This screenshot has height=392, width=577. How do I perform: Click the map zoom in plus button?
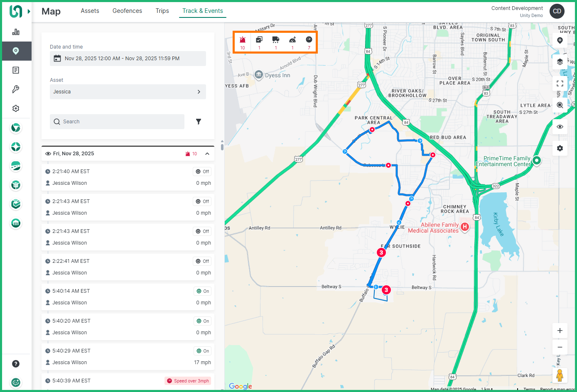point(560,331)
